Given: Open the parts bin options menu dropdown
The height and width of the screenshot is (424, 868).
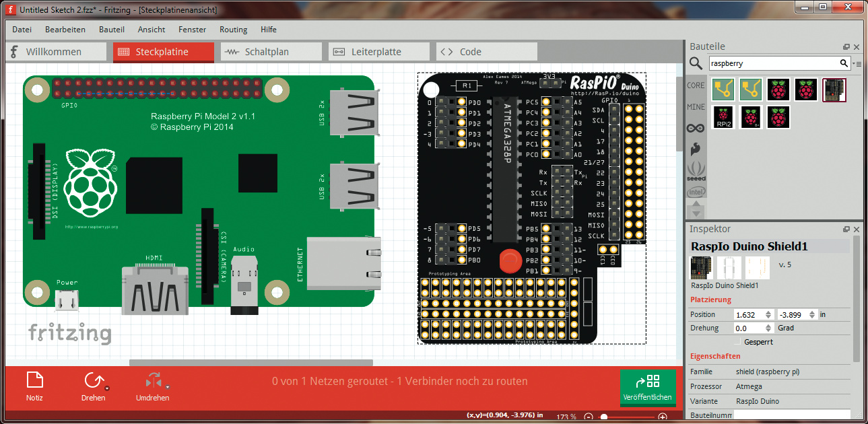Looking at the screenshot, I should coord(857,63).
